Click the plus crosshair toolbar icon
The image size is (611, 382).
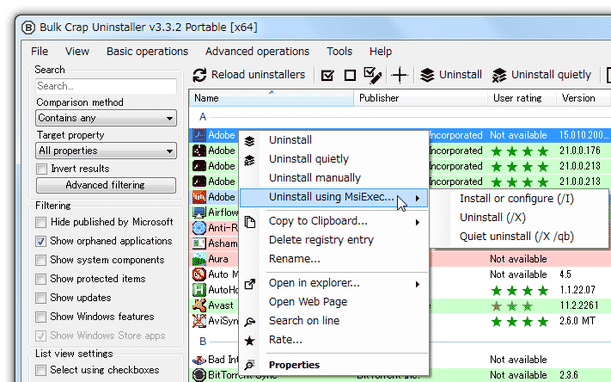(x=400, y=75)
